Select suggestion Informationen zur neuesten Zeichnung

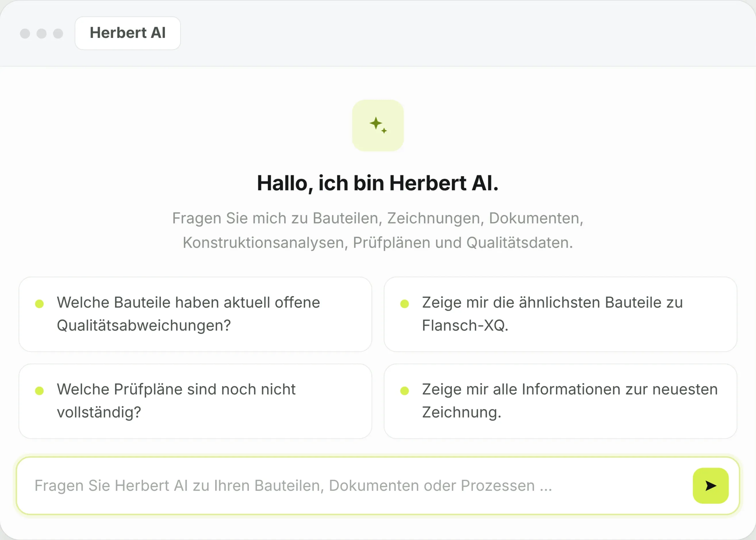point(560,401)
